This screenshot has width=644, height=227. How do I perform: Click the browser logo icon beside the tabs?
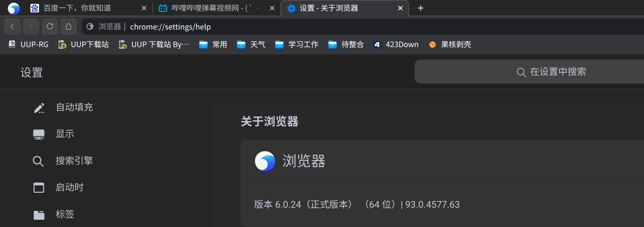[x=14, y=8]
